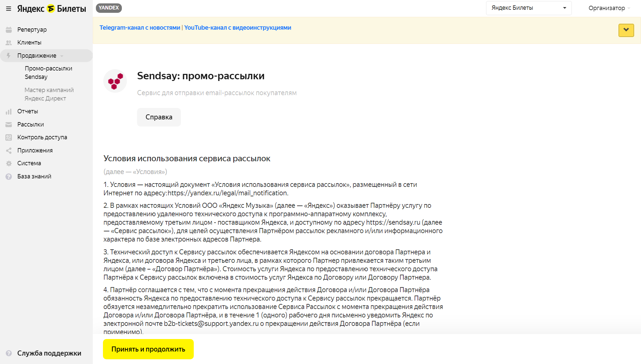Open YouTube-канал с видеоинструкциями link
The image size is (641, 364).
pos(238,28)
